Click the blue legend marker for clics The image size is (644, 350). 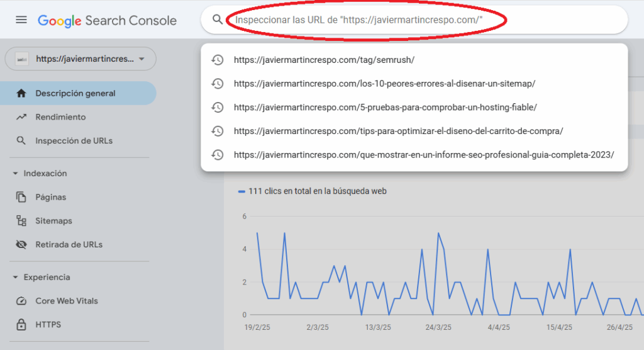(x=241, y=191)
